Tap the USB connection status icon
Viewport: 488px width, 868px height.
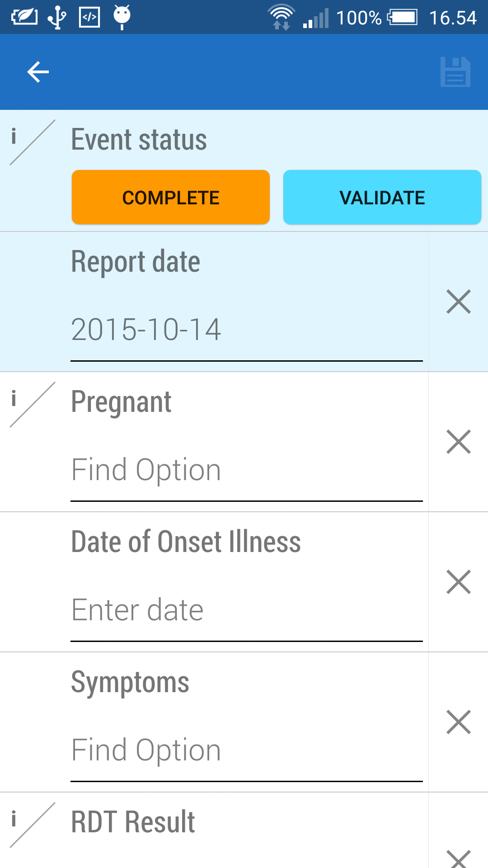click(57, 17)
